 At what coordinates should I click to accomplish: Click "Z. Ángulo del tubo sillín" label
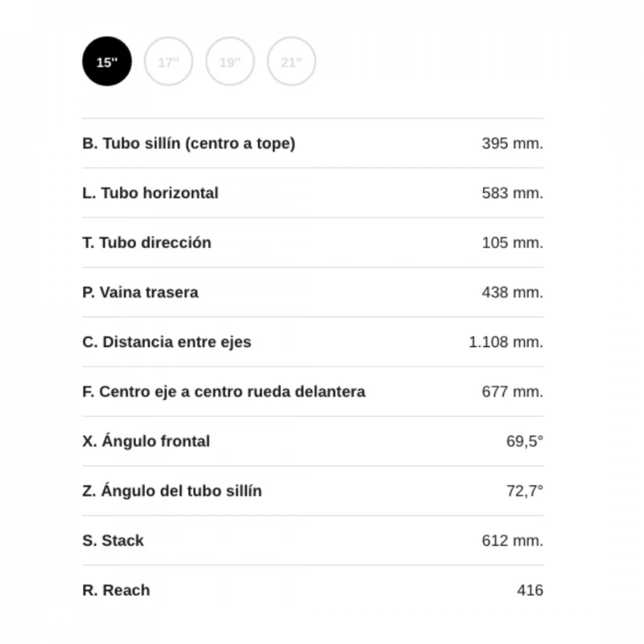pyautogui.click(x=171, y=491)
